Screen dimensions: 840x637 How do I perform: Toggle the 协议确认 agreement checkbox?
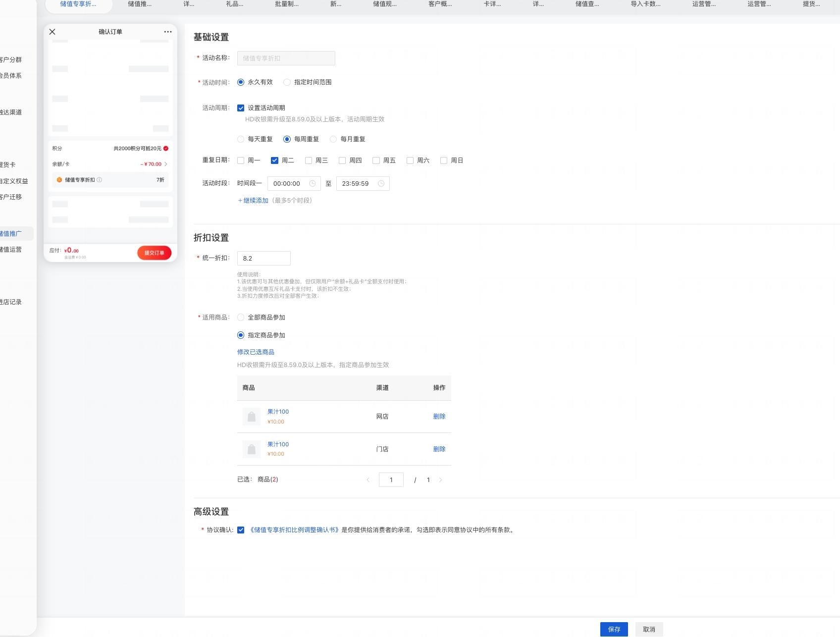[241, 530]
